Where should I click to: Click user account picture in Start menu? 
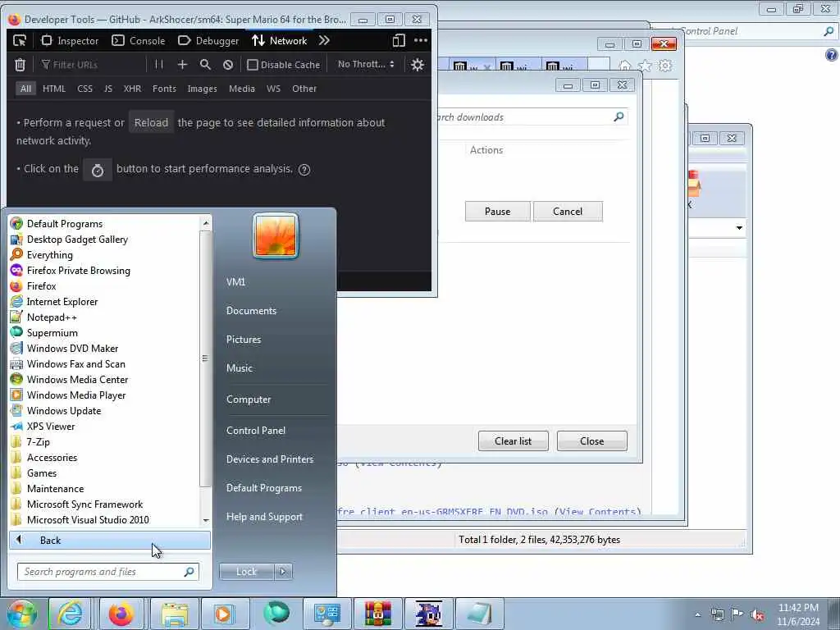(x=276, y=236)
